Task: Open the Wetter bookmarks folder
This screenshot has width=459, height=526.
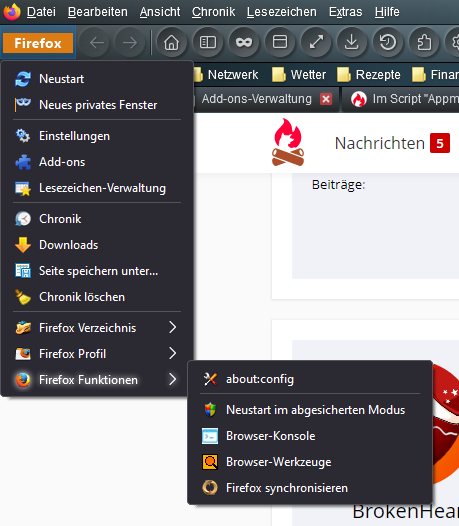Action: click(x=299, y=74)
